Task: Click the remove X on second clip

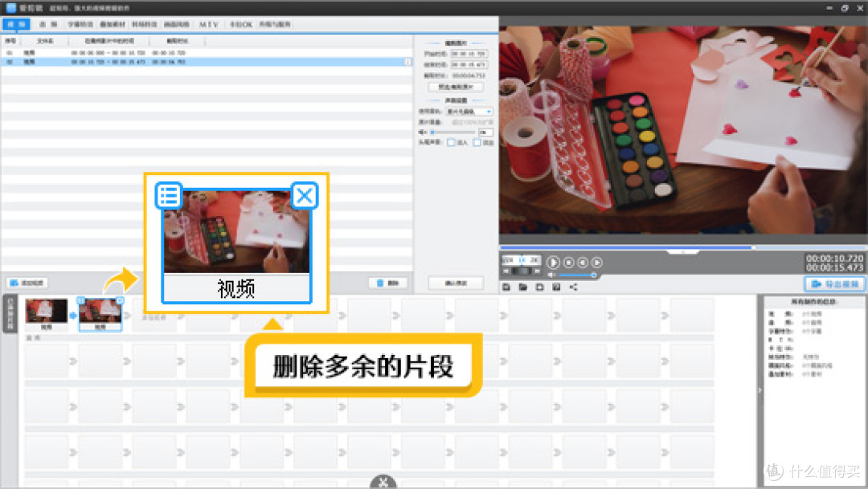Action: 120,300
